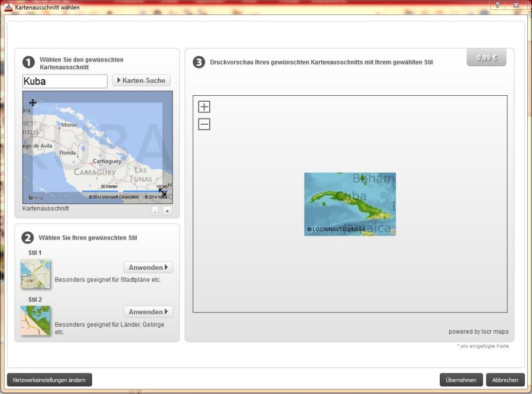Select the Stil 2 terrain map thumbnail

point(35,320)
